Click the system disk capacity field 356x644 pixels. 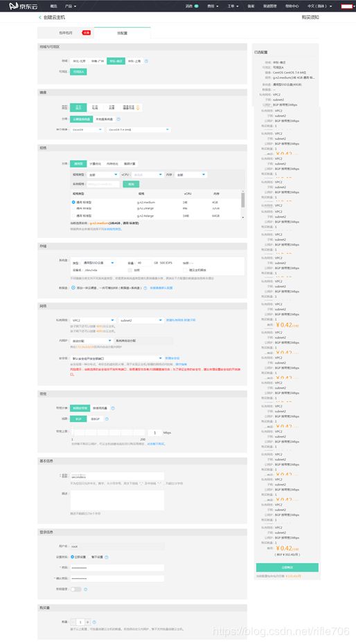[x=143, y=263]
